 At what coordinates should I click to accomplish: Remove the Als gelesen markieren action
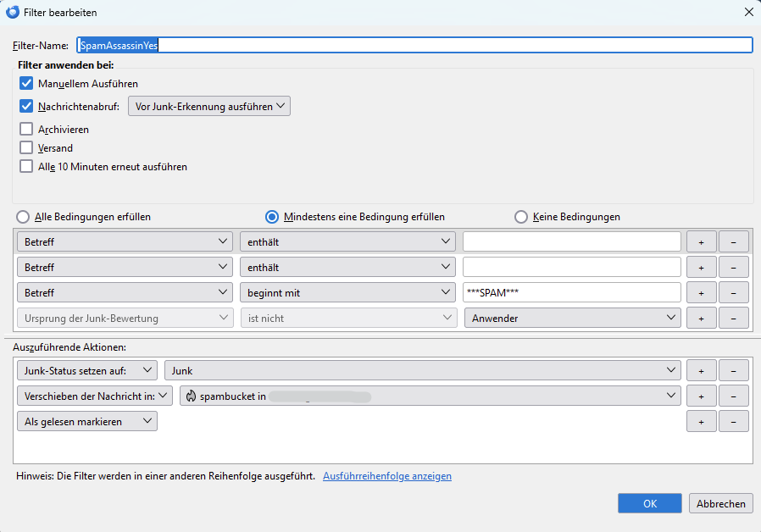click(x=733, y=421)
